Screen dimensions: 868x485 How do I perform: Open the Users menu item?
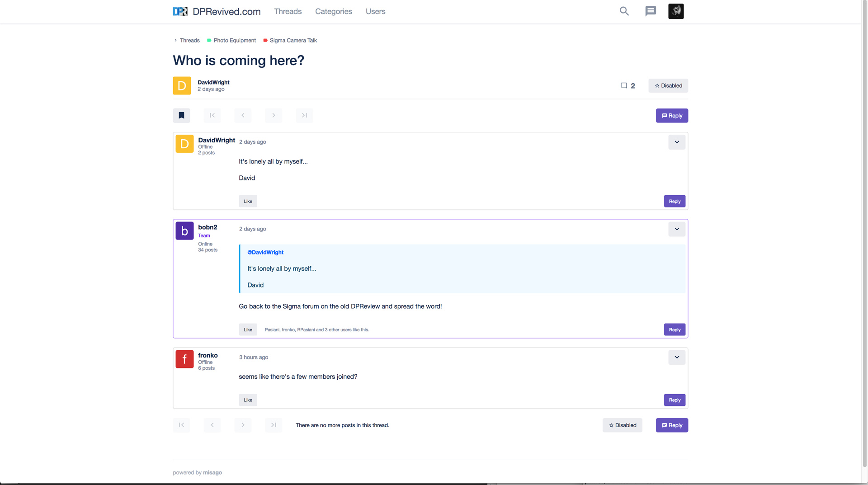click(375, 11)
